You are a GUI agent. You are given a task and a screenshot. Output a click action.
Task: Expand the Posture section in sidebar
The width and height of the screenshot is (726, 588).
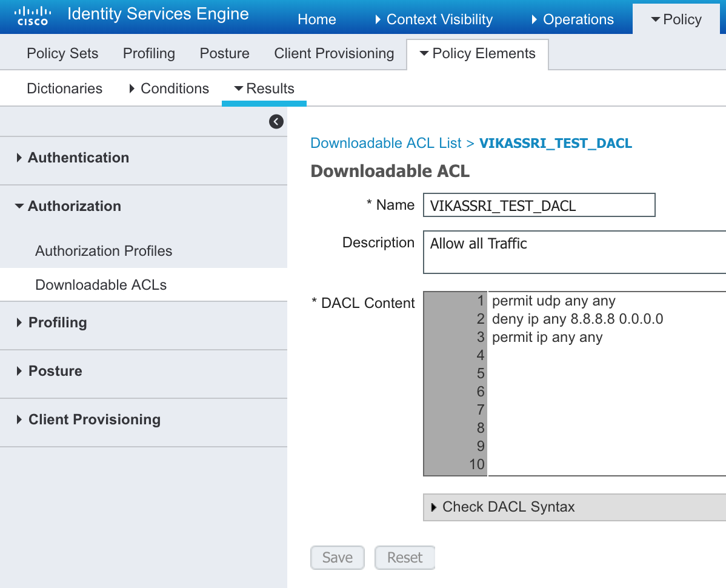[x=55, y=371]
